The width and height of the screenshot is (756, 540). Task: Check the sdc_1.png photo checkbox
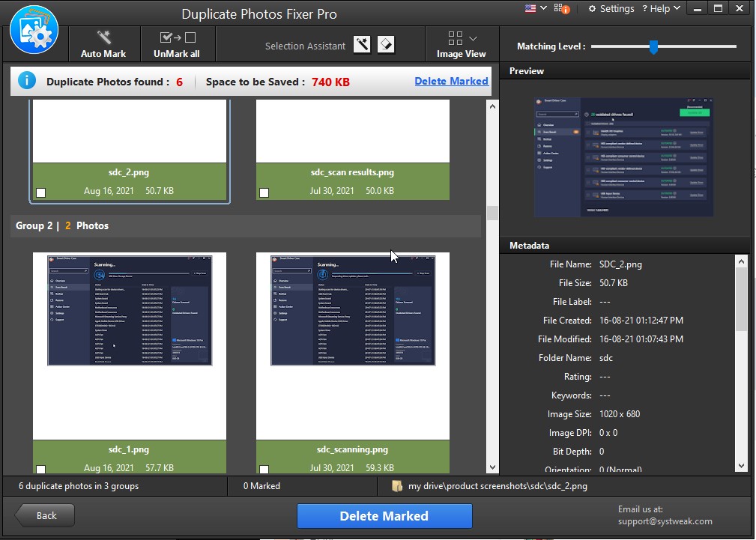pos(40,470)
